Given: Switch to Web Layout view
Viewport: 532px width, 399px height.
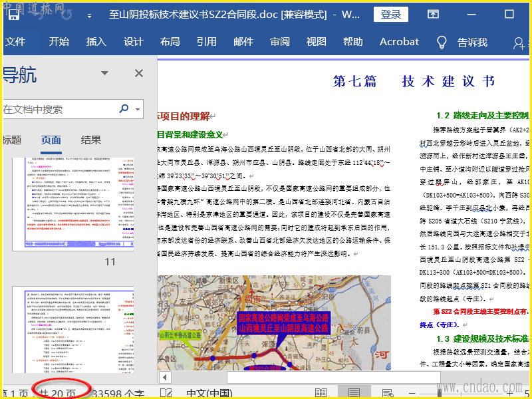Looking at the screenshot, I should point(388,393).
